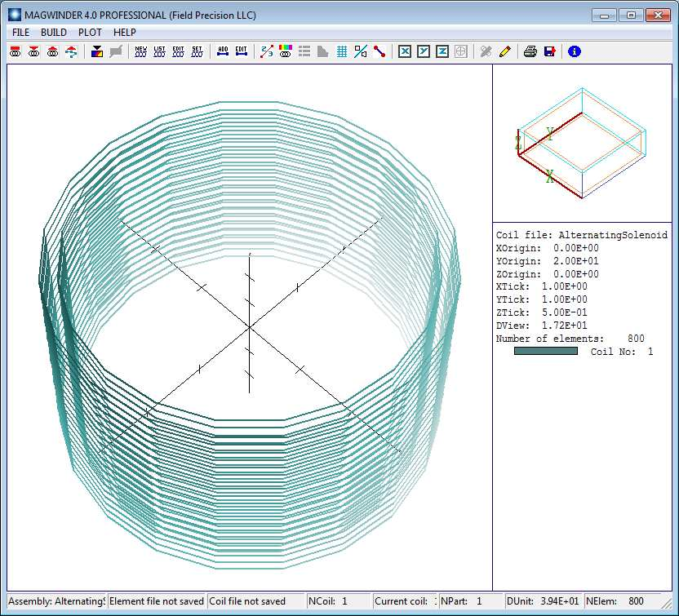Image resolution: width=679 pixels, height=616 pixels.
Task: Open the PLOT menu
Action: [90, 32]
